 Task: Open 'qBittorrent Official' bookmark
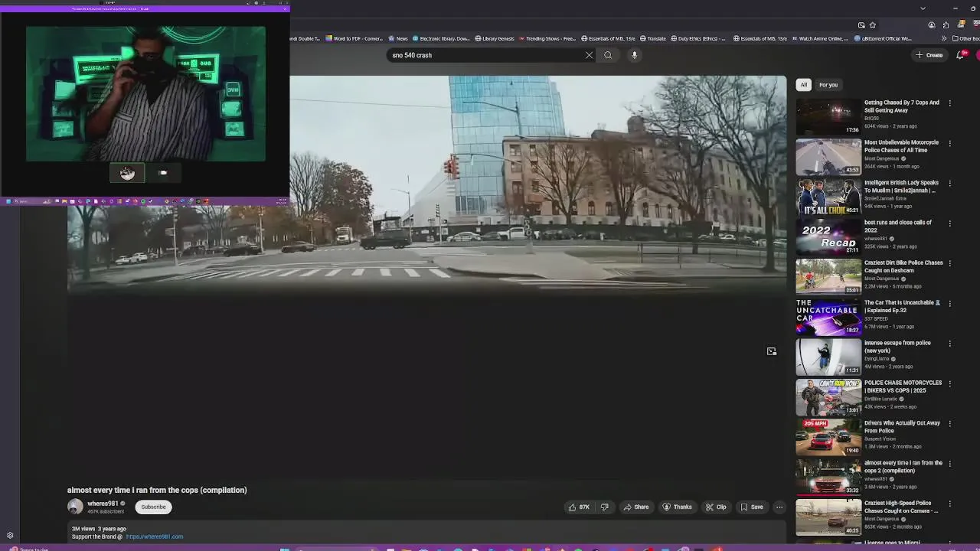click(x=884, y=38)
